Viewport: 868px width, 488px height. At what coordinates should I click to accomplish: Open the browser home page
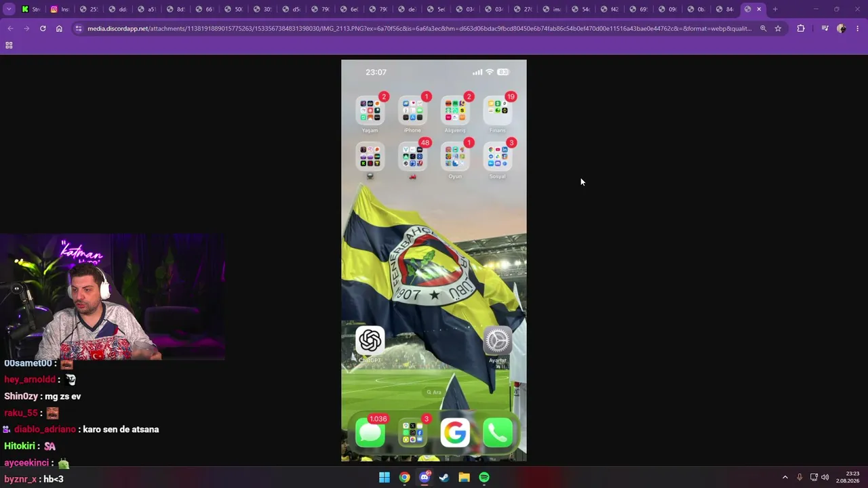point(59,28)
